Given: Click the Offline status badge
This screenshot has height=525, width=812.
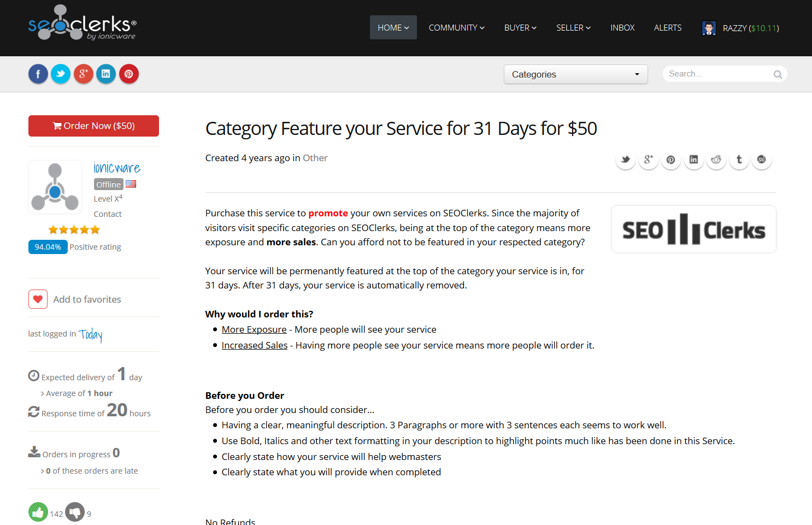Looking at the screenshot, I should [x=109, y=185].
